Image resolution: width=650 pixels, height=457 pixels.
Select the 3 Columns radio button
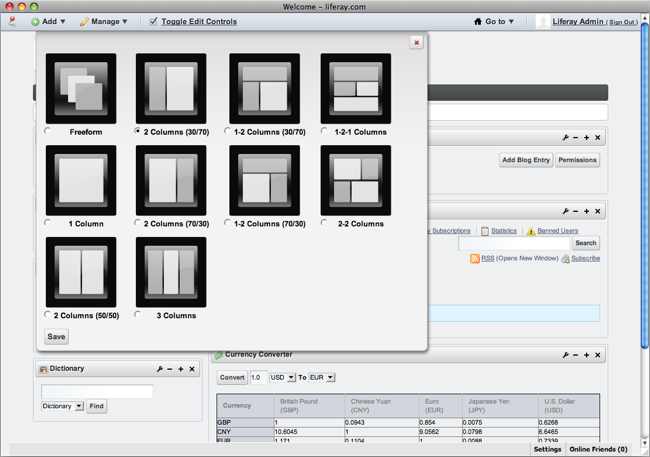138,314
